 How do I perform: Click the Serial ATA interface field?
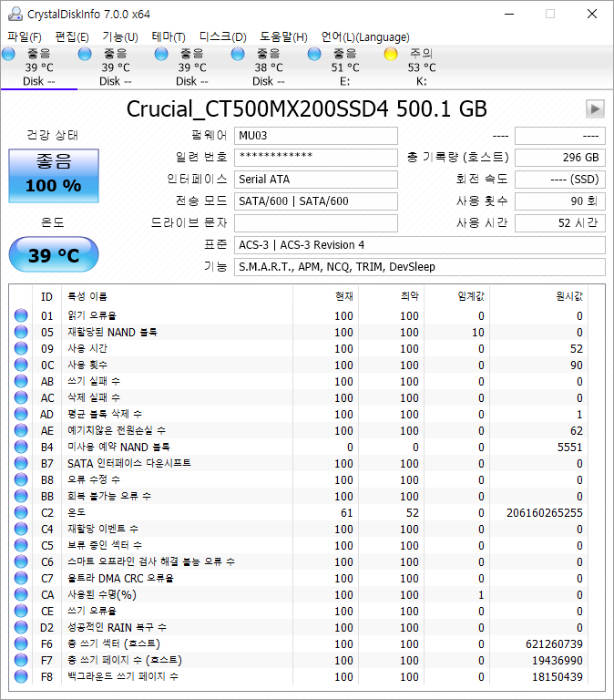[316, 180]
